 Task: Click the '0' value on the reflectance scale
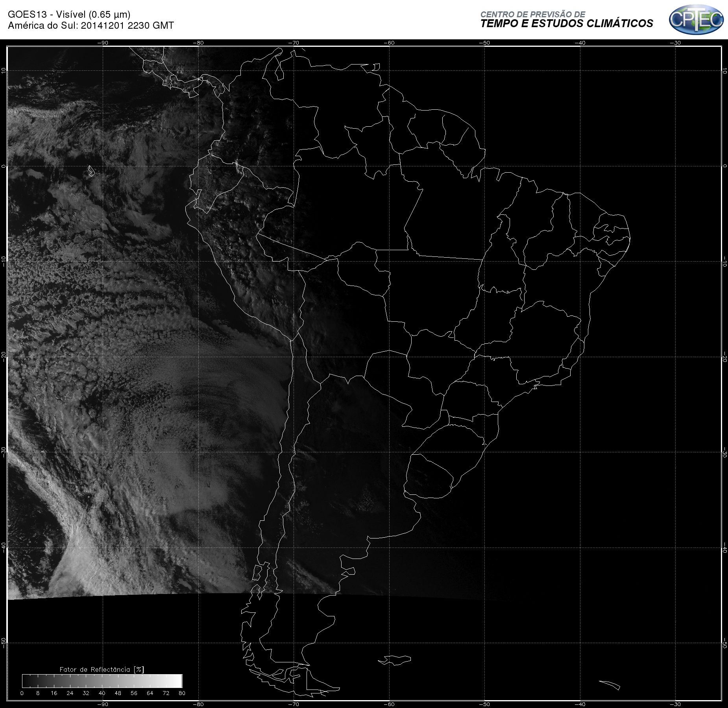point(22,693)
